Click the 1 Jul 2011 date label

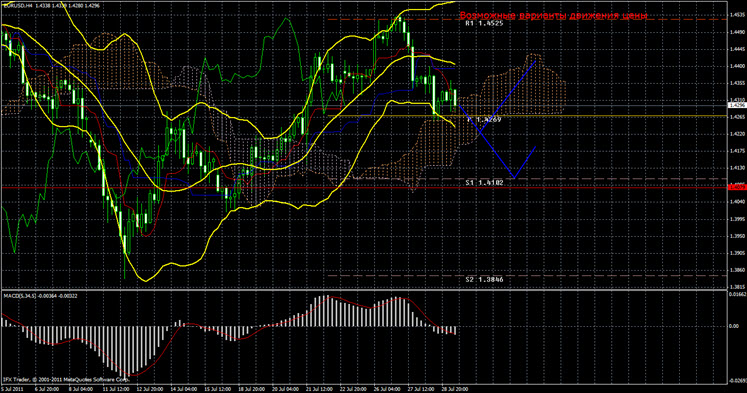tap(13, 389)
